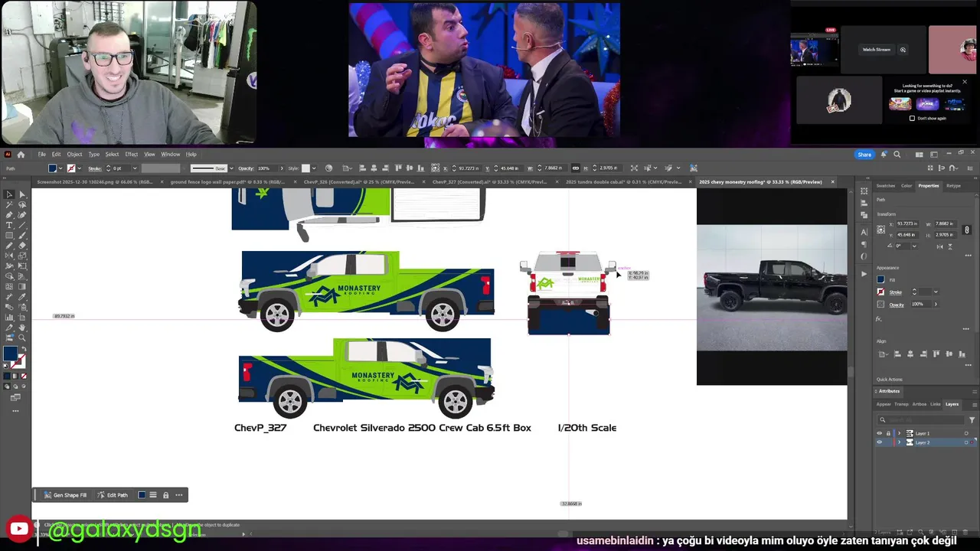This screenshot has height=551, width=980.
Task: Select the Eyedropper tool
Action: coord(22,296)
